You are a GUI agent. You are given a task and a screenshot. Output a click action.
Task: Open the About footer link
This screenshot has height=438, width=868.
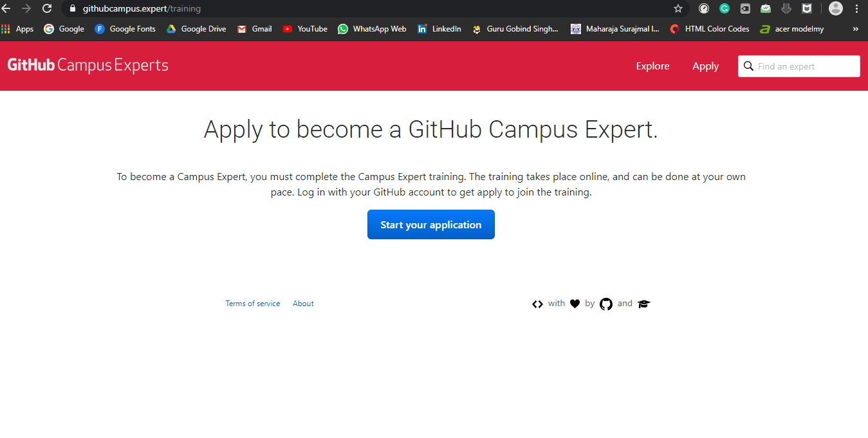[x=303, y=304]
